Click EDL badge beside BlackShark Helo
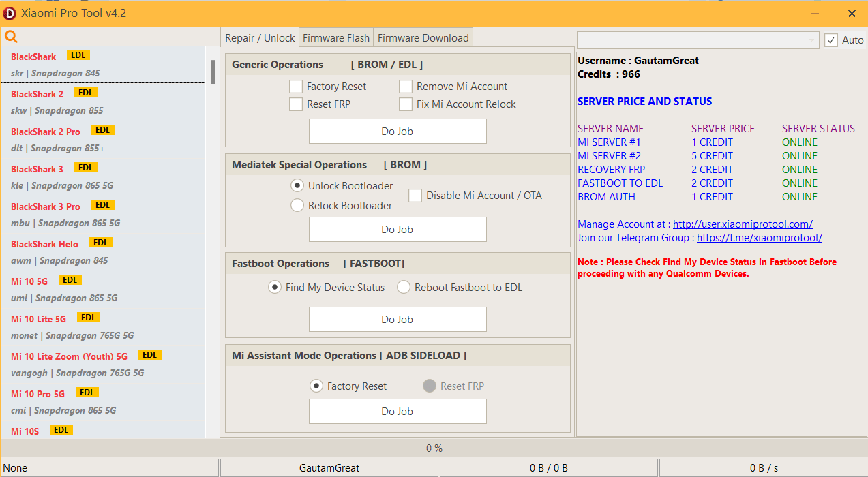The width and height of the screenshot is (868, 477). tap(101, 243)
